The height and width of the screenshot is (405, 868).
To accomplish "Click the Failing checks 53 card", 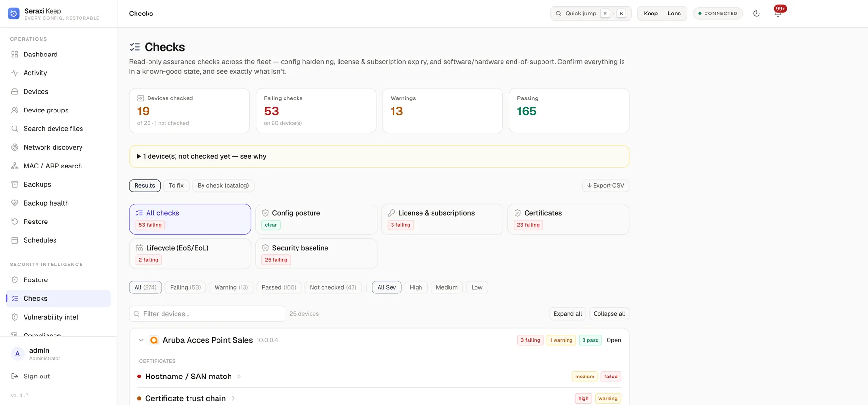I will pyautogui.click(x=316, y=111).
